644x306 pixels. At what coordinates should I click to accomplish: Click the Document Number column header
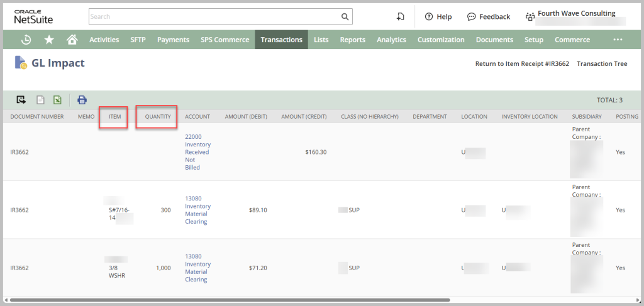[x=37, y=116]
